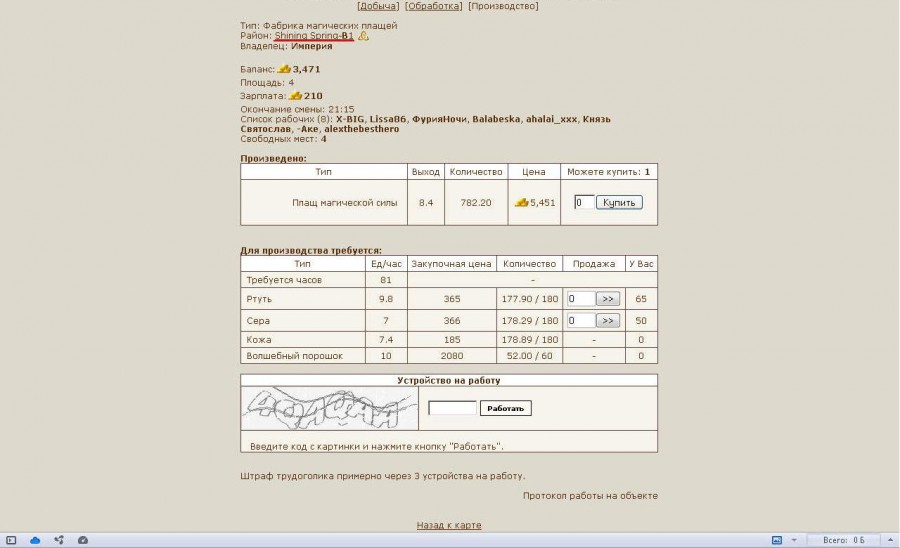Click the Окончание смены: 21:15 line

297,109
